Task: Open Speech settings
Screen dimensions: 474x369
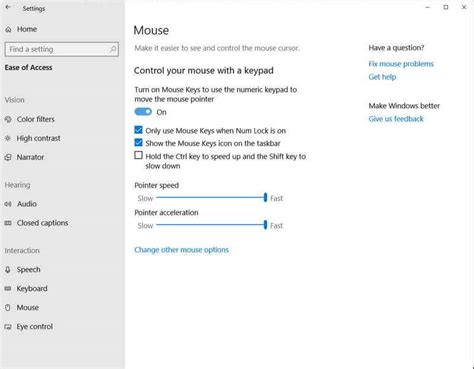Action: 29,270
